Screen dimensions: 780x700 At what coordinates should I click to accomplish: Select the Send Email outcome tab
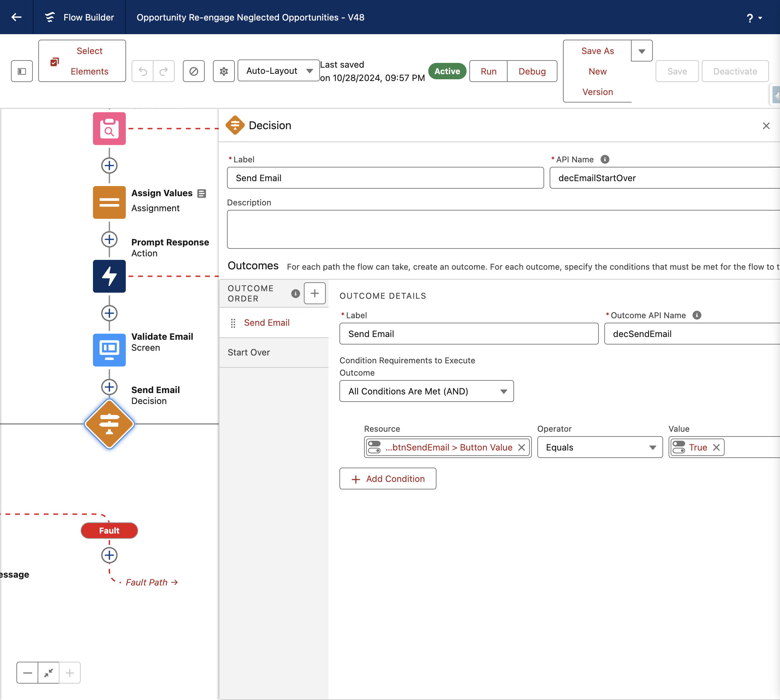coord(274,323)
